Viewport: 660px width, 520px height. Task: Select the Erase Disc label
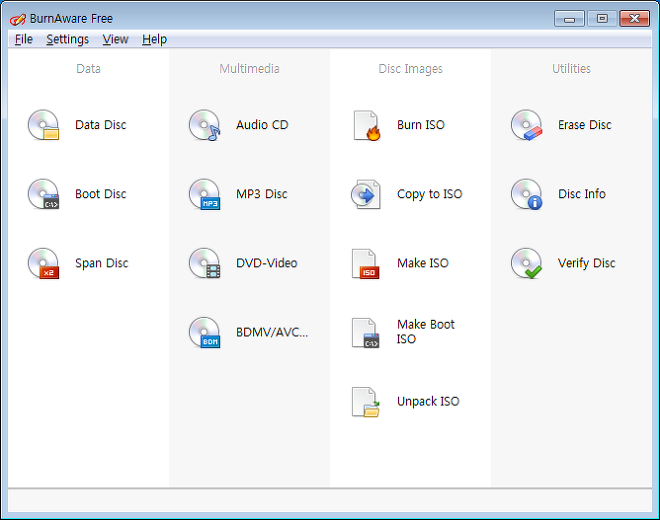click(585, 125)
